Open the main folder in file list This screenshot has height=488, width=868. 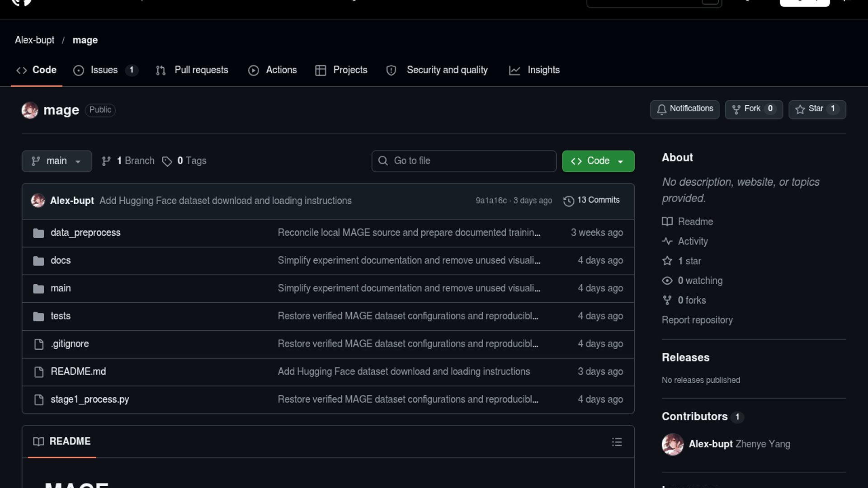pyautogui.click(x=61, y=288)
